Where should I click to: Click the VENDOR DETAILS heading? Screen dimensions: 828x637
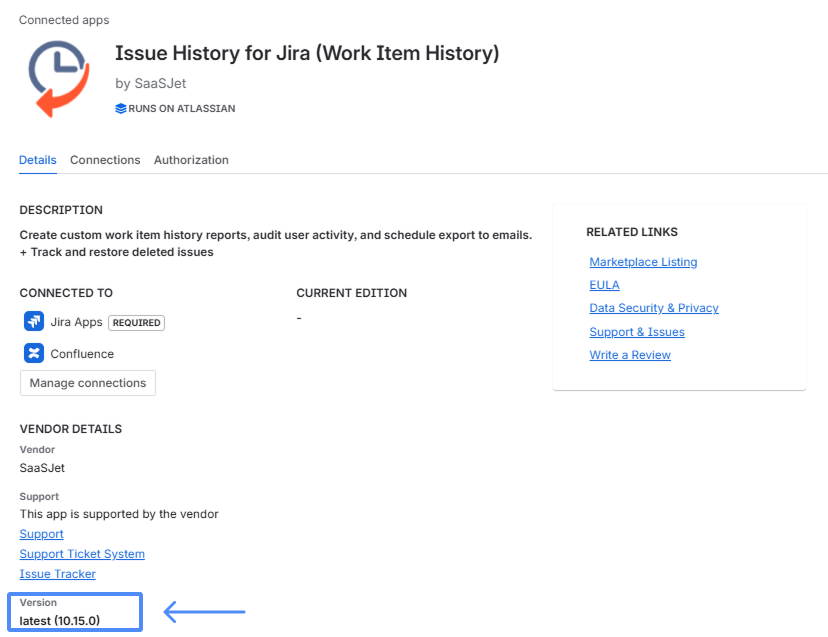[71, 429]
